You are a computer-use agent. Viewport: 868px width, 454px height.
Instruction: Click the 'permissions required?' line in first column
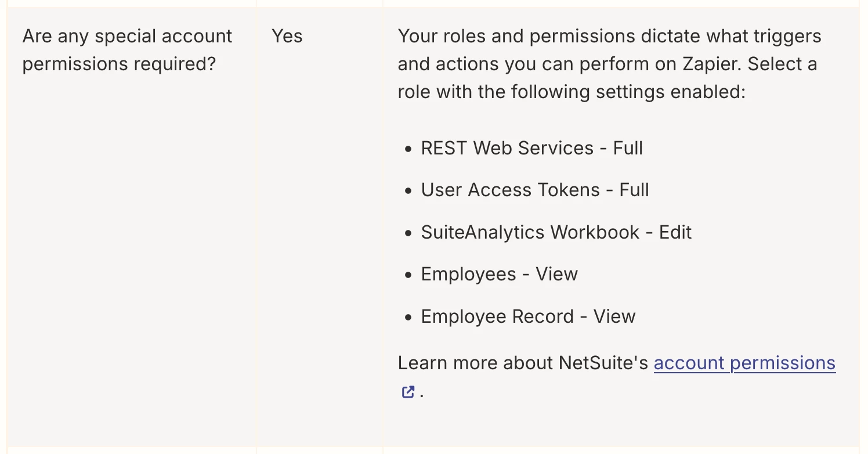[x=119, y=64]
